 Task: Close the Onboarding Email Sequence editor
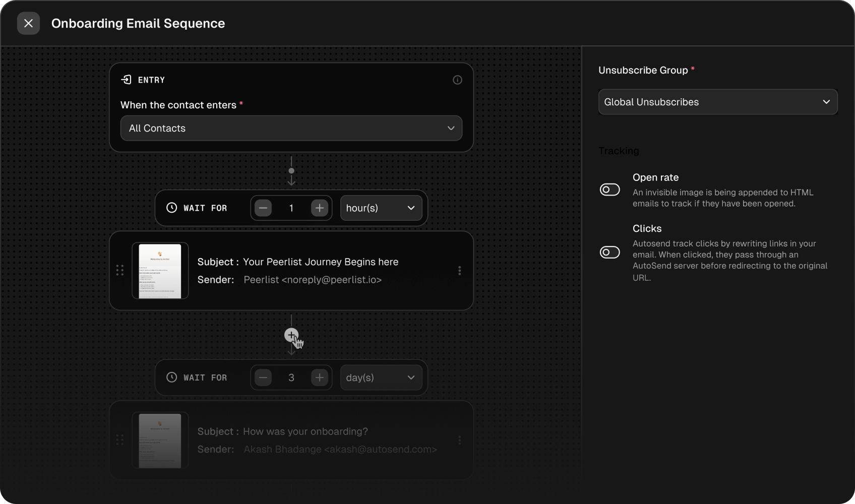coord(28,23)
